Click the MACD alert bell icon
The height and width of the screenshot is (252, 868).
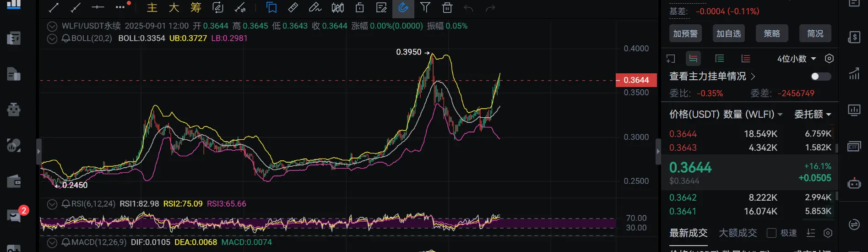pyautogui.click(x=66, y=242)
